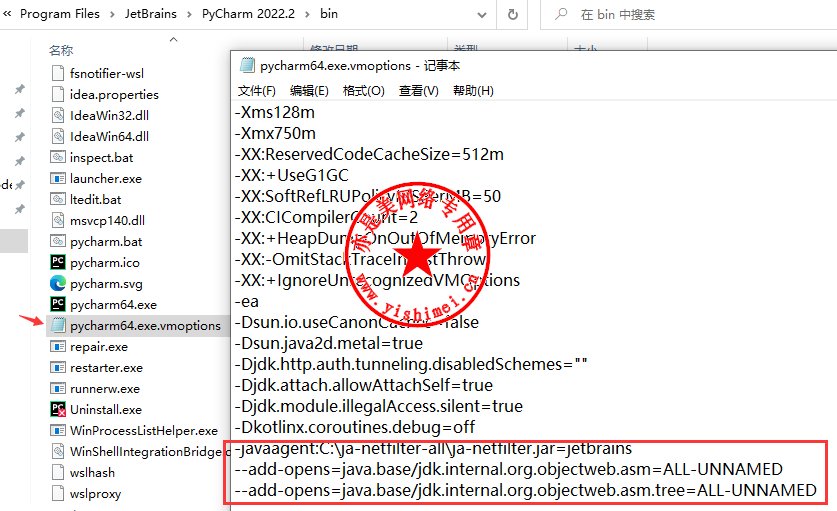Go to Program Files in address bar
Viewport: 837px width, 511px height.
tap(60, 14)
